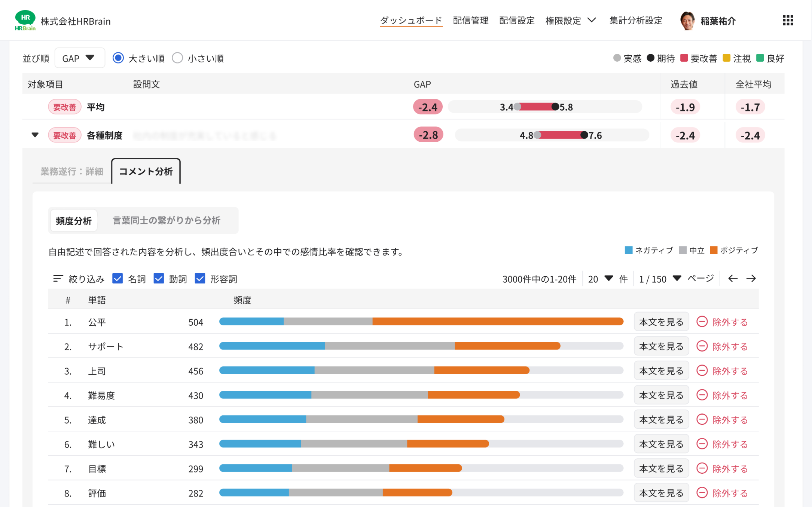Screen dimensions: 812x507
Task: Go to next page arrow
Action: pos(751,279)
